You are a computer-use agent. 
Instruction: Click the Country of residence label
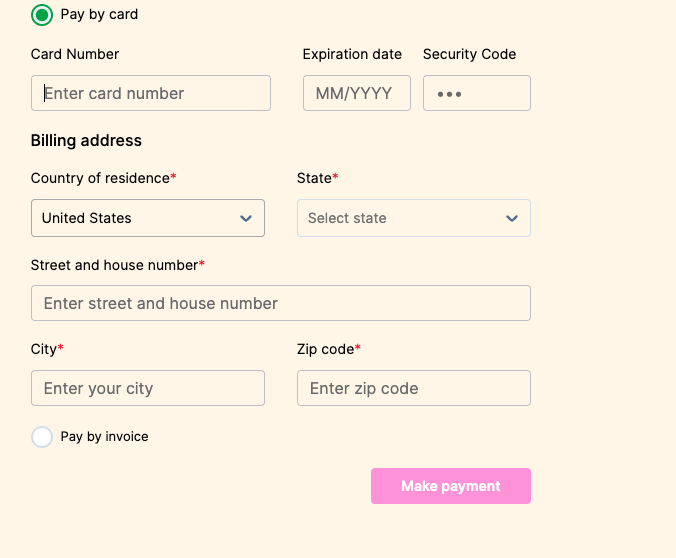tap(100, 178)
